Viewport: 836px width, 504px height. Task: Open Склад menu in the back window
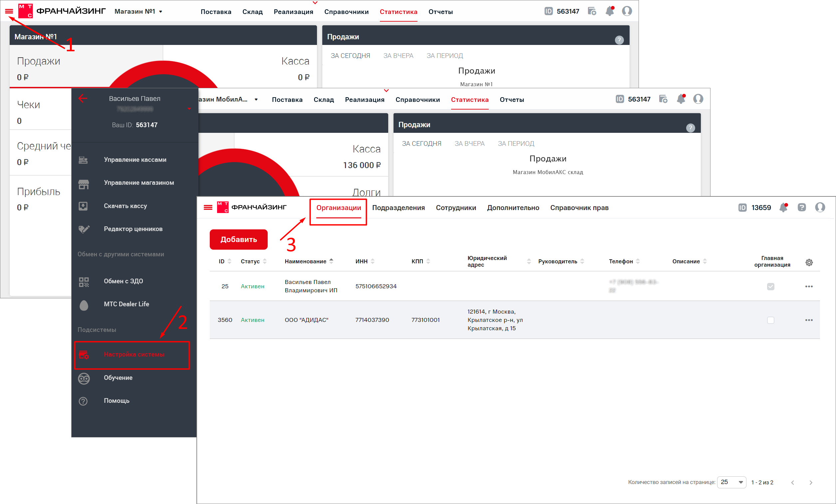pyautogui.click(x=252, y=12)
